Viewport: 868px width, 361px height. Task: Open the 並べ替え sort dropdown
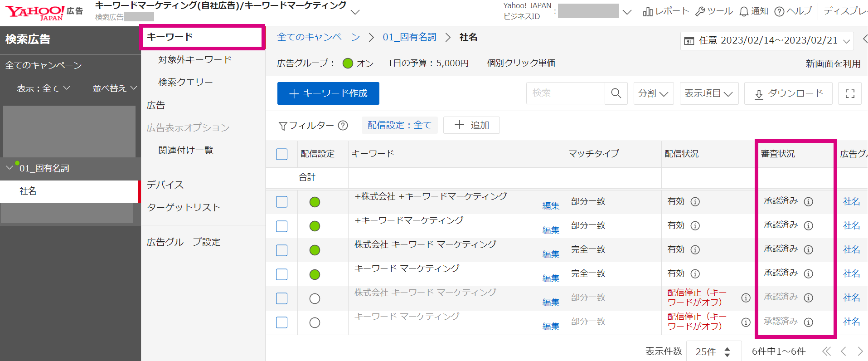[x=115, y=88]
